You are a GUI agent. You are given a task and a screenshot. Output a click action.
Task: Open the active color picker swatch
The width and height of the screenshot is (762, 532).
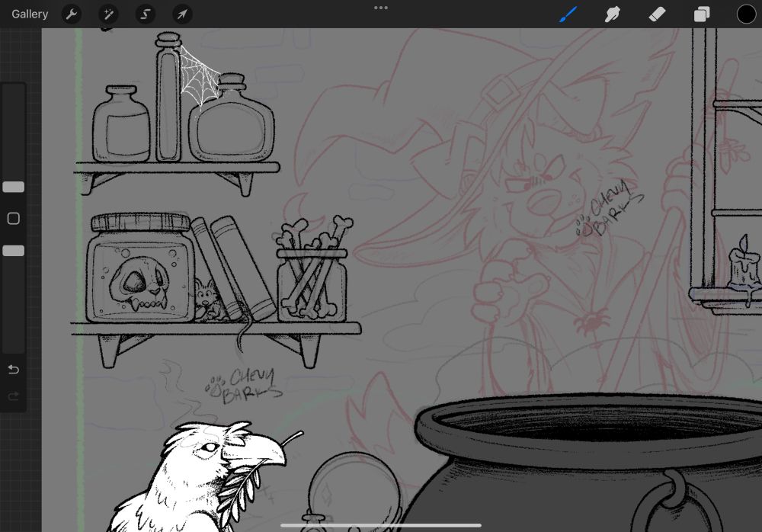pos(747,14)
